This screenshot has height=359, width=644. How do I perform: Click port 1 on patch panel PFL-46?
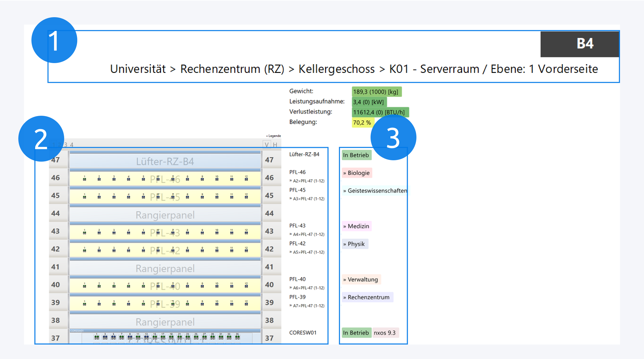pos(85,179)
